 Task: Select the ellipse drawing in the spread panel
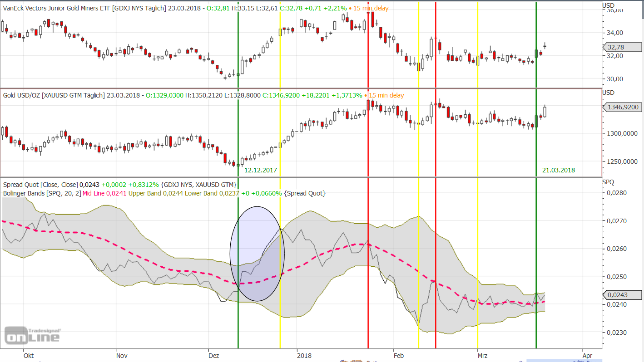[257, 254]
